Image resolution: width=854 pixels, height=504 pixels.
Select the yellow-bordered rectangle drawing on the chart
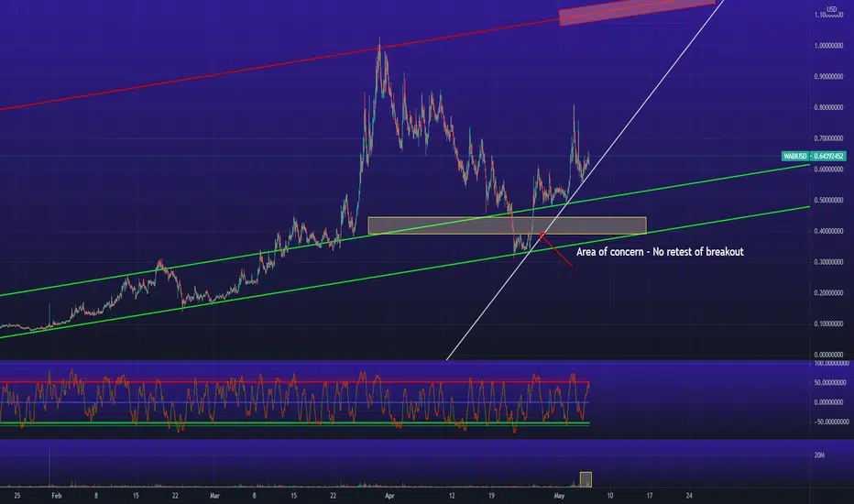[x=507, y=225]
